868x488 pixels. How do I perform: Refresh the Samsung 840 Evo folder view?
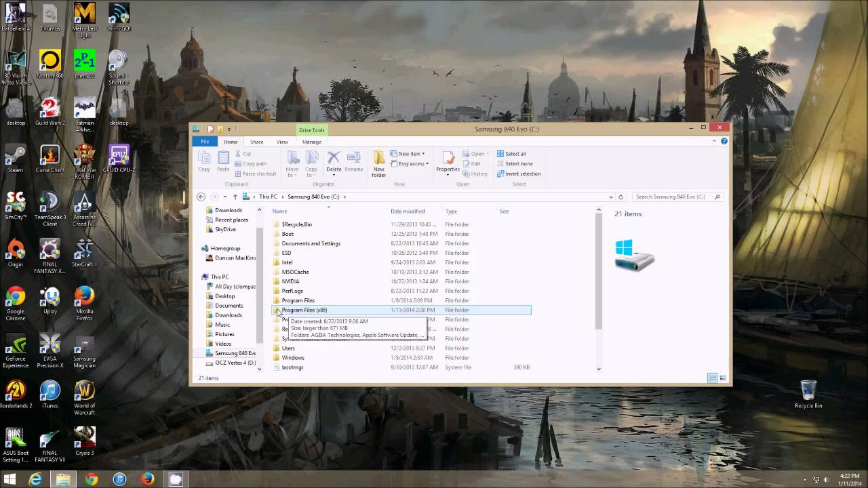point(620,197)
